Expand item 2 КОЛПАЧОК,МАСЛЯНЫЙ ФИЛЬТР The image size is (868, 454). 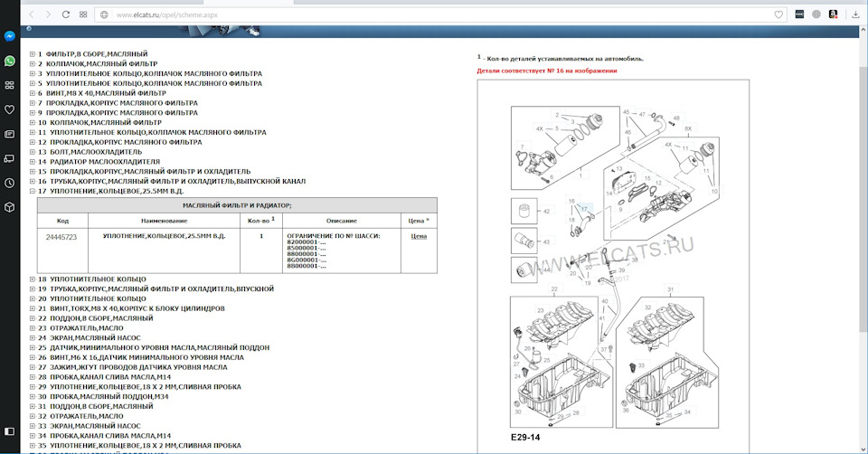[x=33, y=63]
